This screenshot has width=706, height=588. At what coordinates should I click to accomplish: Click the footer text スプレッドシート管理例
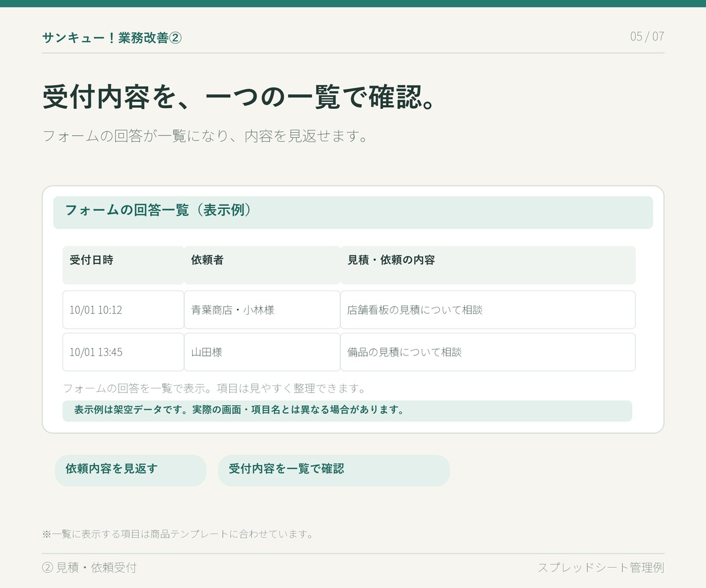[x=601, y=567]
